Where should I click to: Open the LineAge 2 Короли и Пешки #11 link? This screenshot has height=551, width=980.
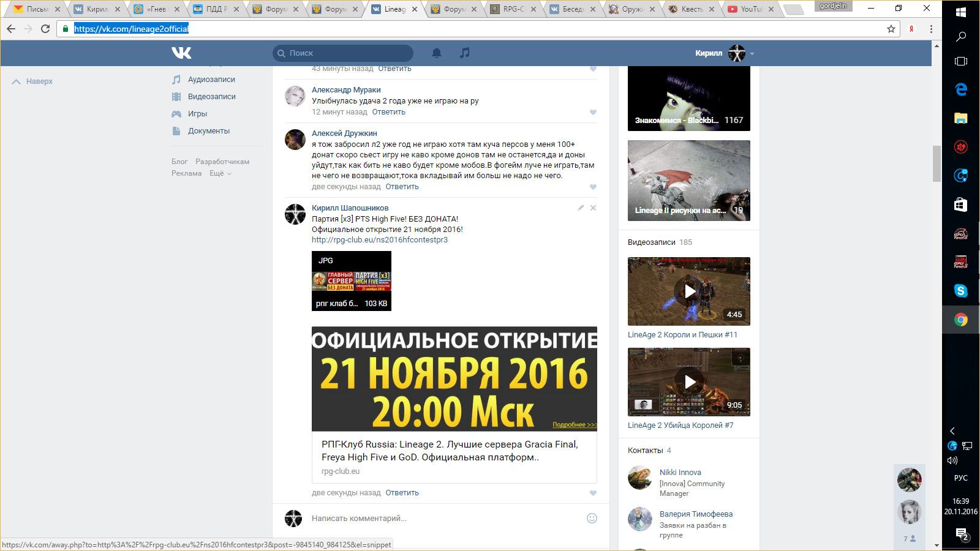click(x=682, y=335)
